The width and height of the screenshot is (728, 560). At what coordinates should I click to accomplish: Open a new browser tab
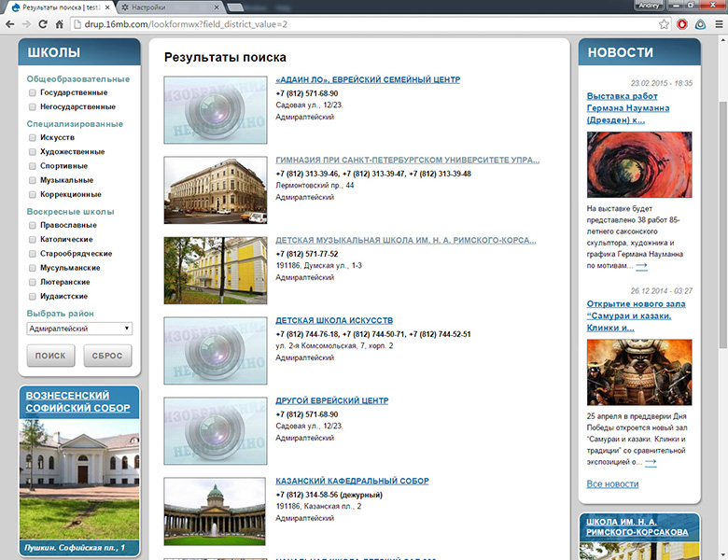(x=235, y=7)
